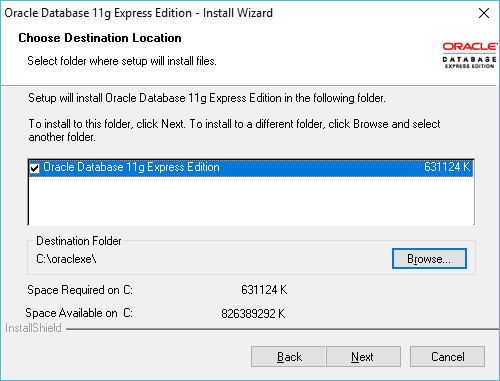Click the Space Required on C: label

(80, 290)
